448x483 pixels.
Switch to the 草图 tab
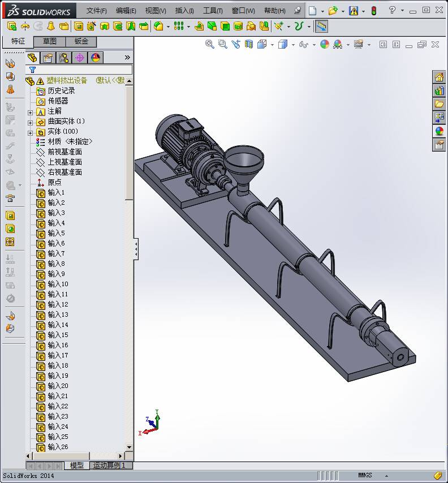point(50,41)
